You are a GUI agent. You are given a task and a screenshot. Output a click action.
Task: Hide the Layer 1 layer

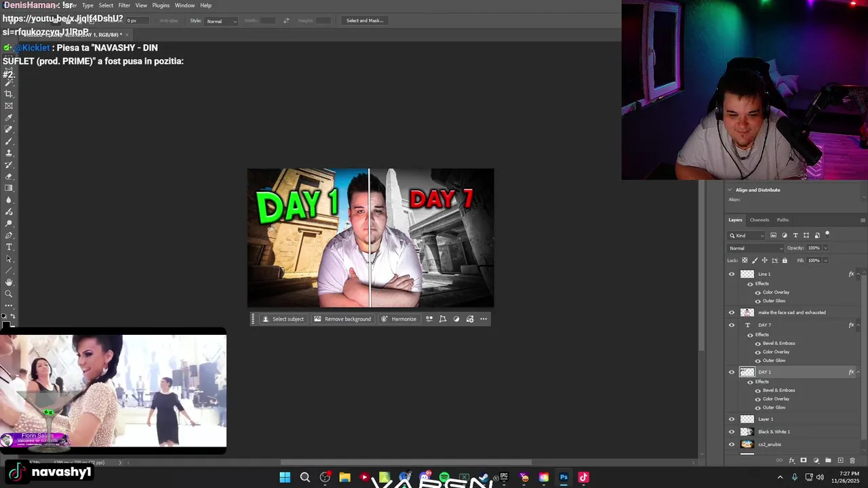[731, 419]
